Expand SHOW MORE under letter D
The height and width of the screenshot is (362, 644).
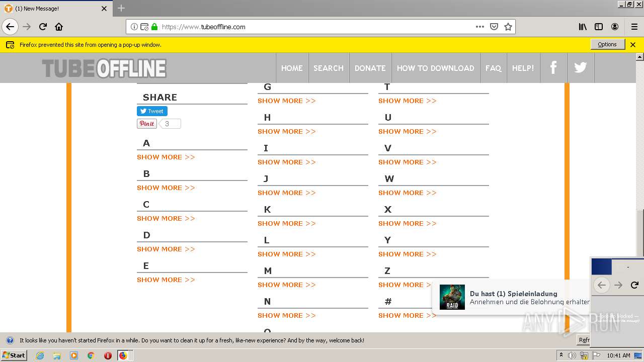click(x=166, y=249)
